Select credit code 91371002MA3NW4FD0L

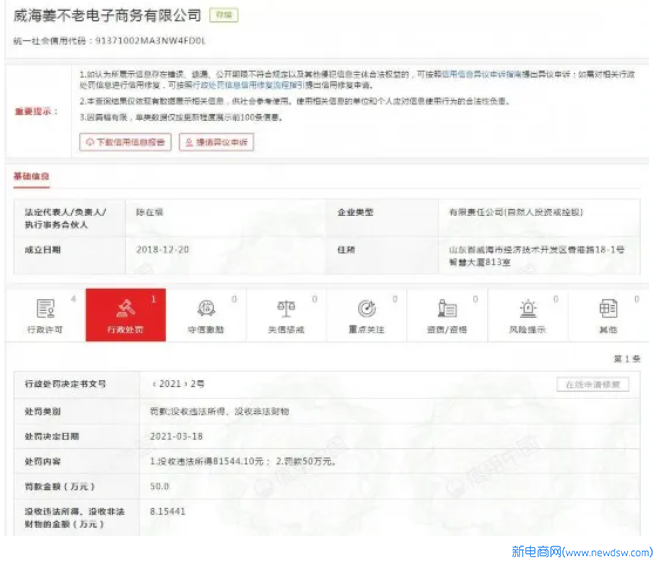click(150, 41)
